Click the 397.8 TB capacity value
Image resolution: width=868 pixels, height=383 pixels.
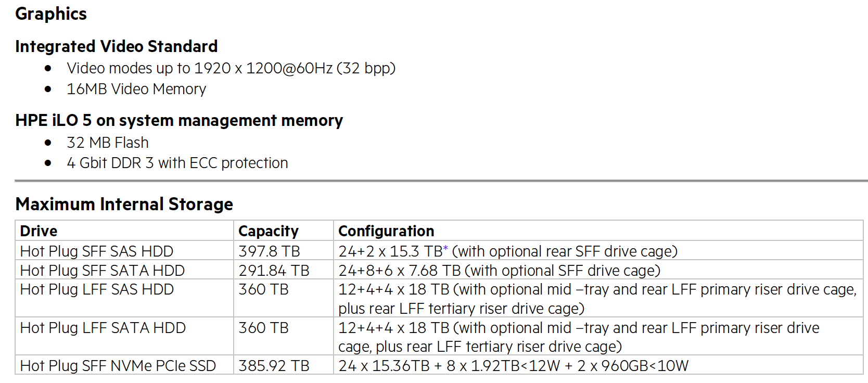click(x=270, y=251)
